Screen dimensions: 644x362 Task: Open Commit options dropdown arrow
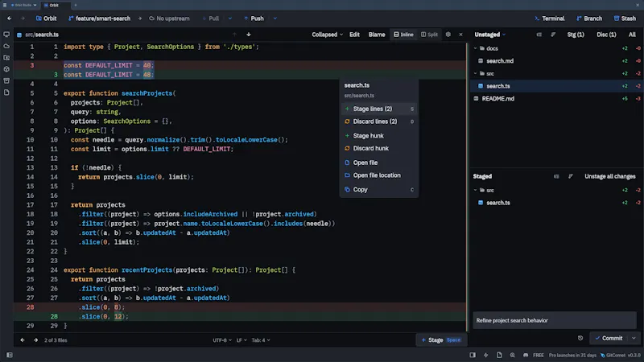click(x=634, y=338)
